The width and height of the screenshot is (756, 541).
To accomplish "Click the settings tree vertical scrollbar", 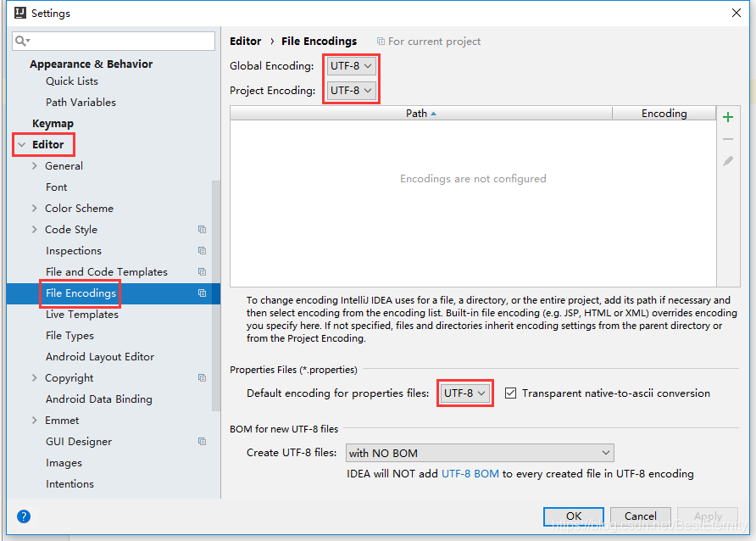I will [x=216, y=296].
